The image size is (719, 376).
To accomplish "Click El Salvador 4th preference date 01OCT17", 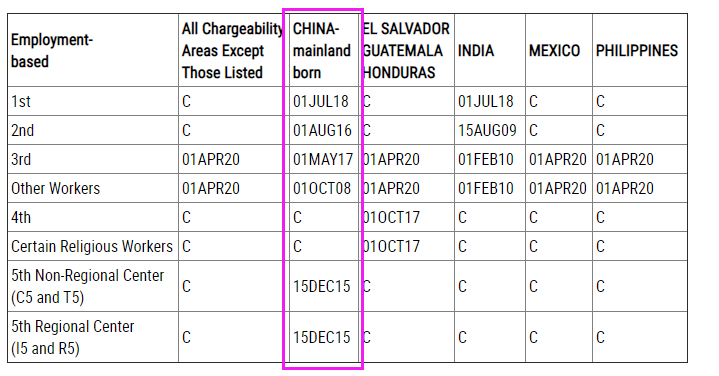I will click(x=391, y=217).
